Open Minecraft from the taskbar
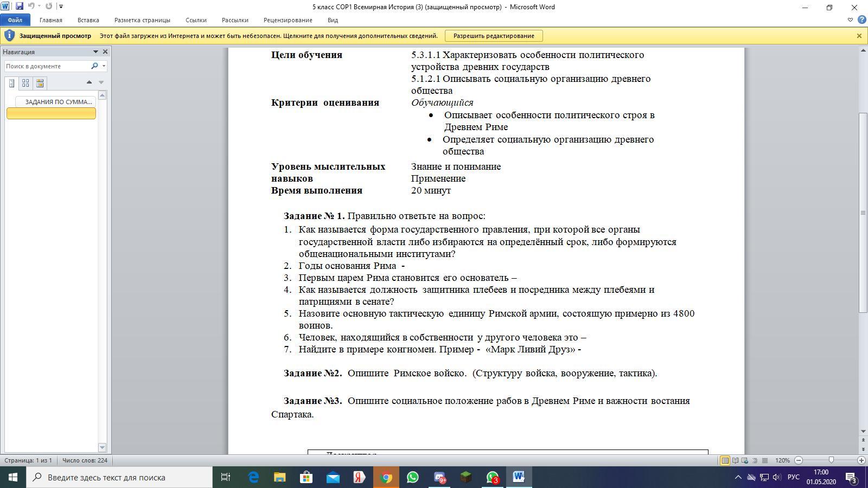 465,477
